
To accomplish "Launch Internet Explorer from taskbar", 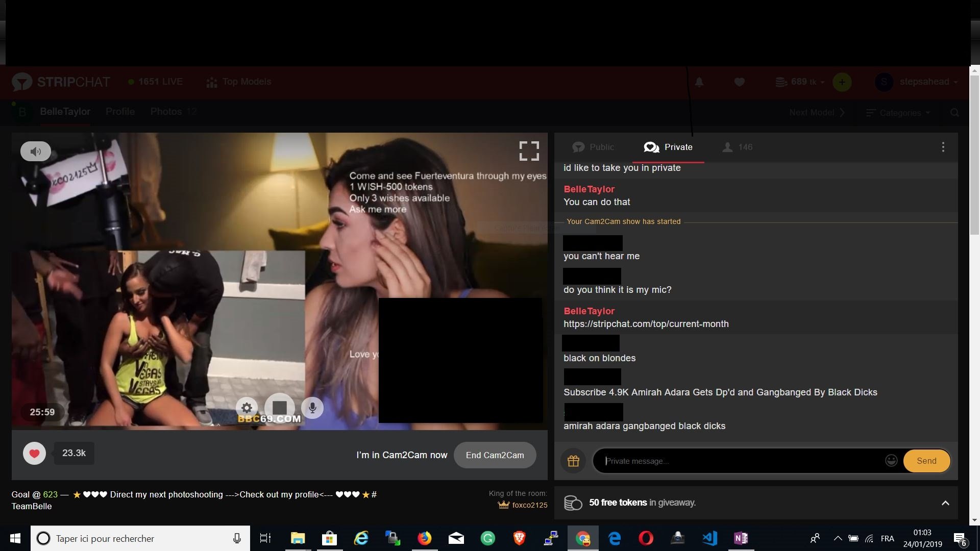I will coord(361,538).
